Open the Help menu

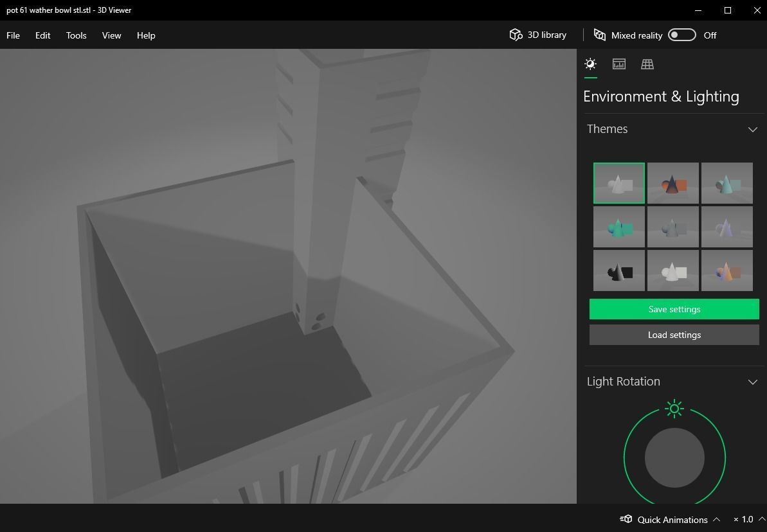[x=146, y=35]
